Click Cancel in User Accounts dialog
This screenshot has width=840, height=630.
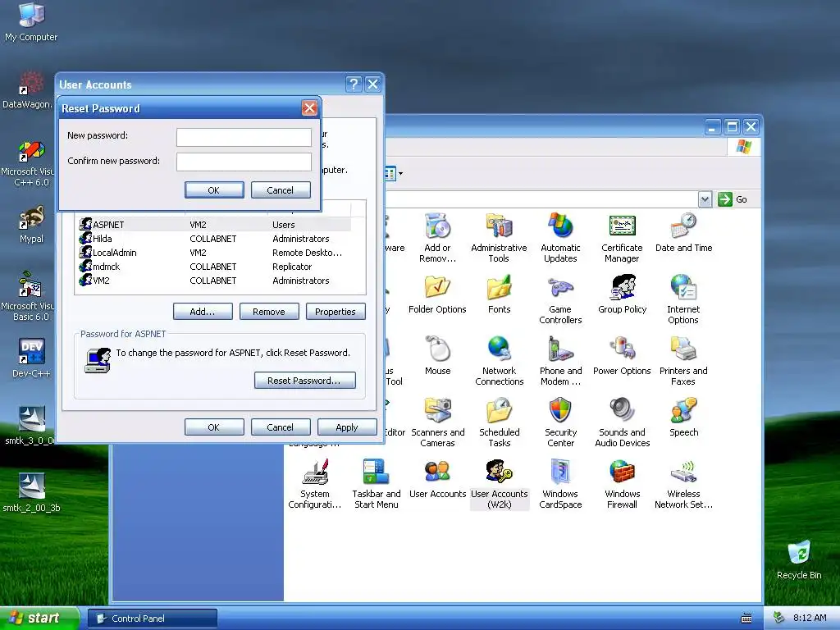pos(281,427)
